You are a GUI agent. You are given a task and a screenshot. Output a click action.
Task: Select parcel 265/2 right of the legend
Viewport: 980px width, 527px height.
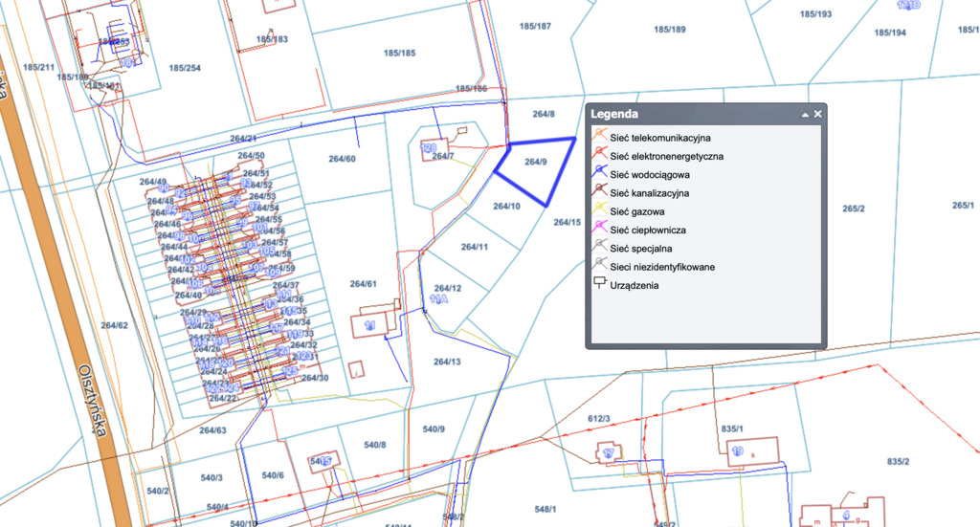[854, 209]
